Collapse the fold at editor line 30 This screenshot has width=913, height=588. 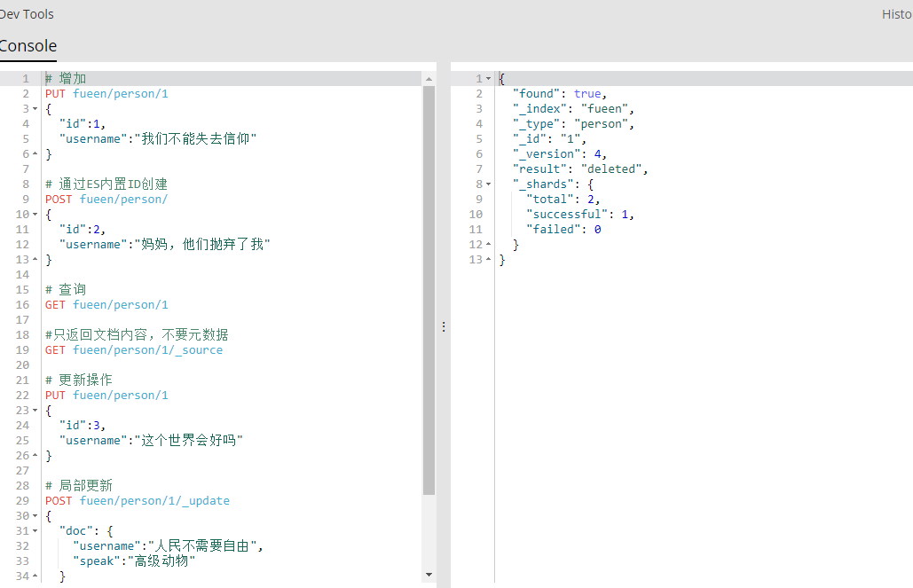click(35, 516)
